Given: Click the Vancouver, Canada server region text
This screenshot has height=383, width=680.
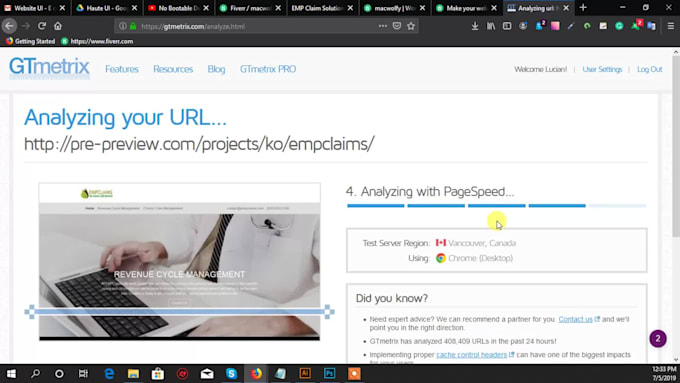Looking at the screenshot, I should [482, 243].
